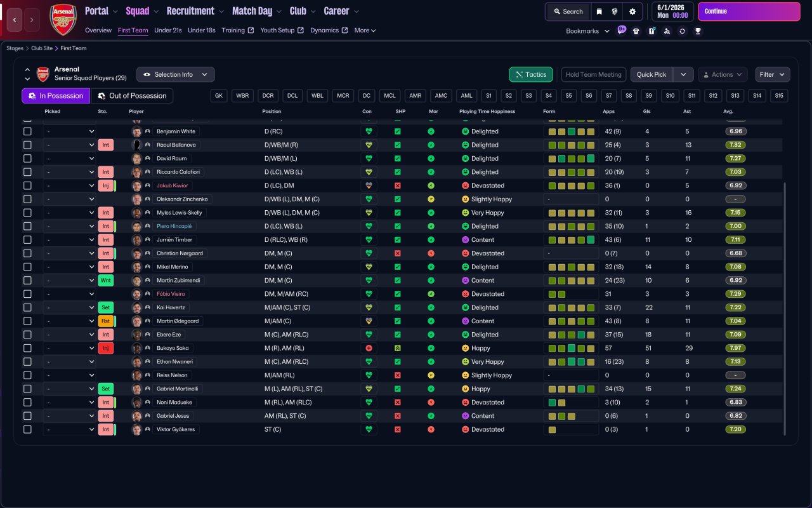The width and height of the screenshot is (812, 508).
Task: Expand the Quick Pick arrow dropdown
Action: tap(683, 74)
